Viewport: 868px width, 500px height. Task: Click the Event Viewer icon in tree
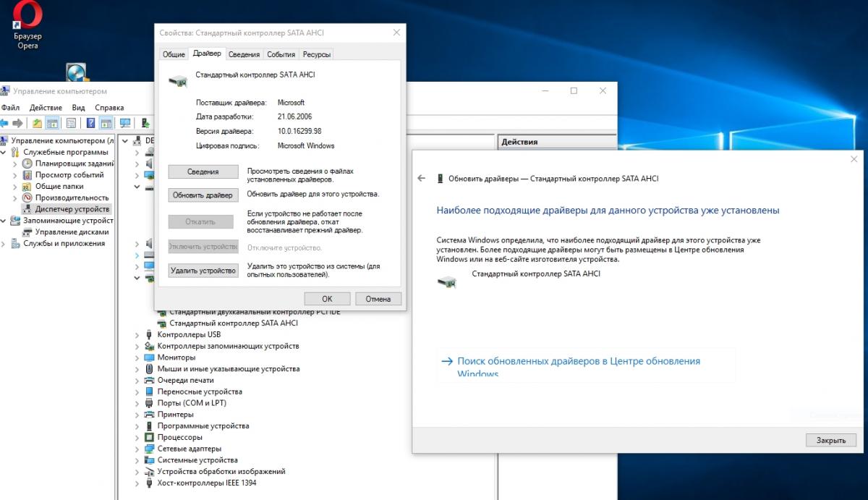coord(28,175)
